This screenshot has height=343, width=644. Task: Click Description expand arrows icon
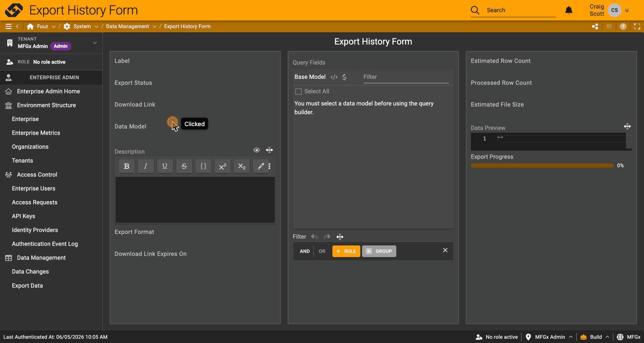click(x=269, y=150)
